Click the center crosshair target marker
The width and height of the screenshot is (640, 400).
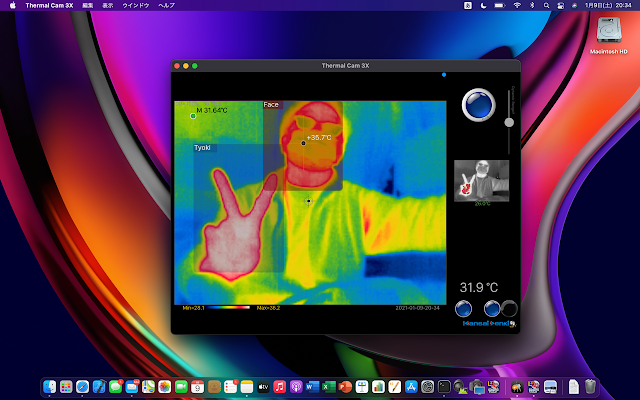309,201
